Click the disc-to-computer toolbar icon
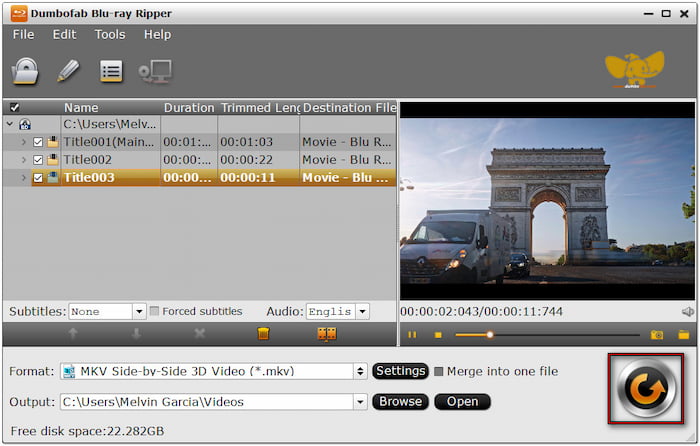This screenshot has height=446, width=700. [x=155, y=71]
